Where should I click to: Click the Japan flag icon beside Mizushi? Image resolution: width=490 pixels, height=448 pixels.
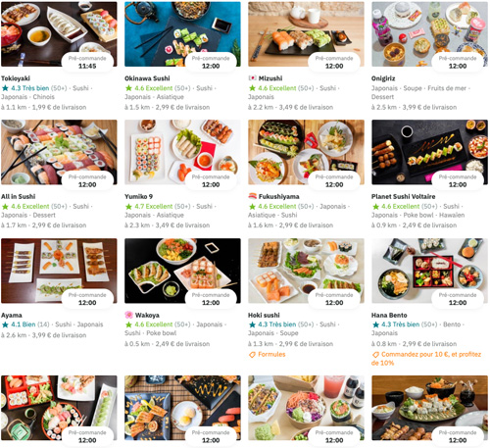click(x=252, y=78)
